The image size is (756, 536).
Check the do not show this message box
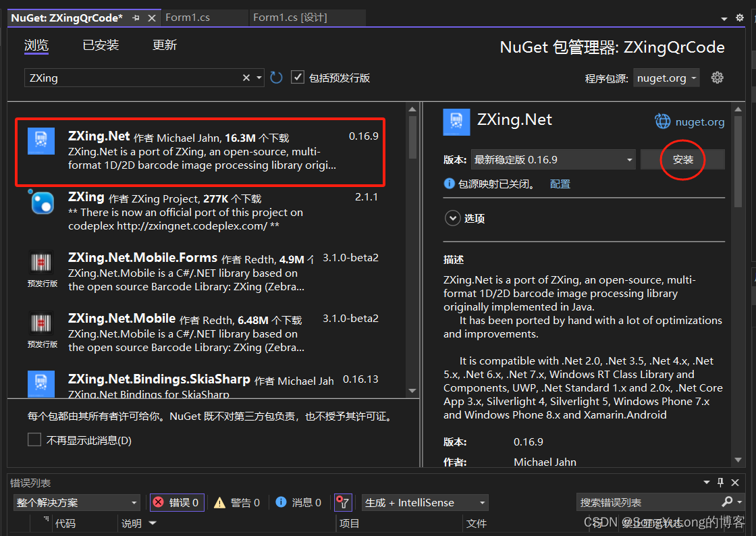pyautogui.click(x=34, y=439)
